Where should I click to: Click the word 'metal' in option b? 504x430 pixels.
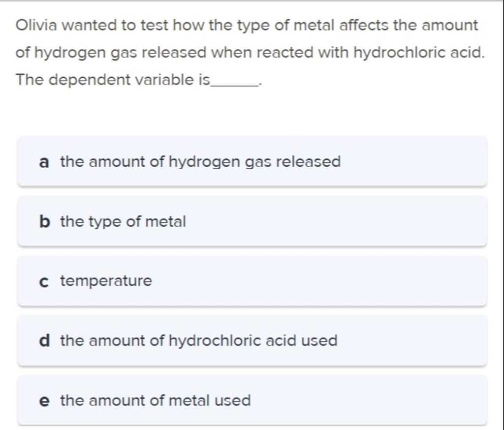[x=167, y=222]
